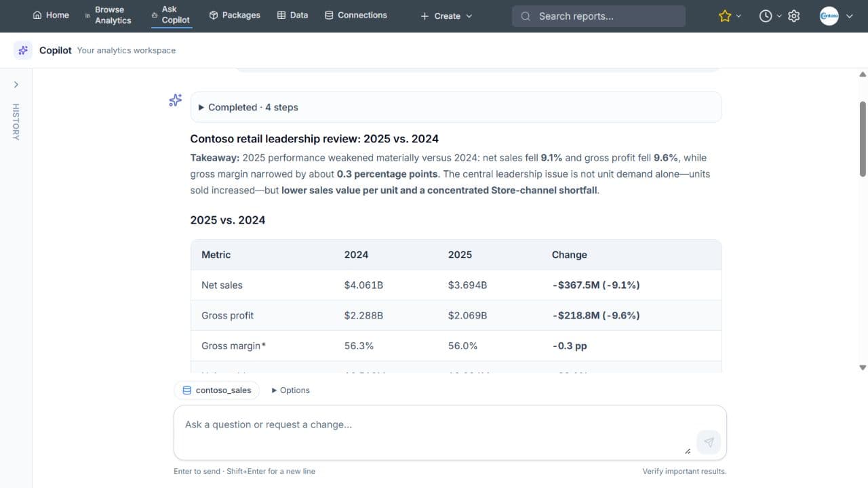
Task: Open the Home tab
Action: [51, 15]
